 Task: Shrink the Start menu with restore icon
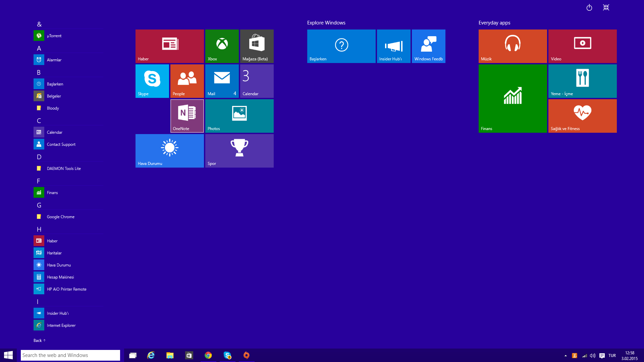coord(606,7)
